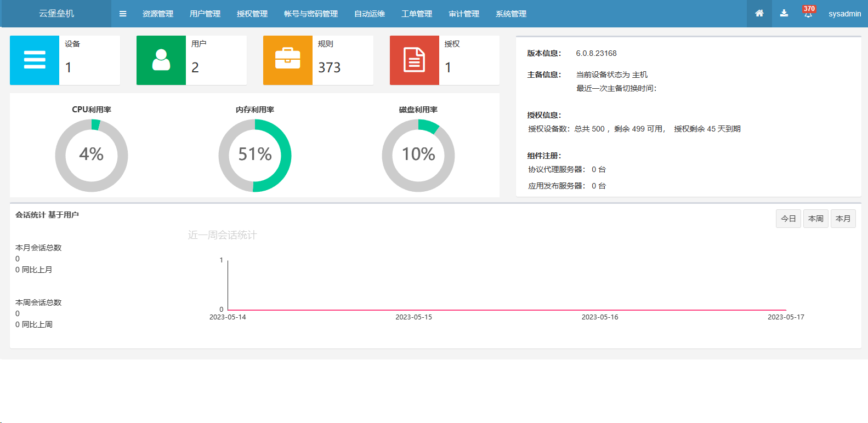This screenshot has height=423, width=868.
Task: Click the green 用户 person icon tile
Action: point(161,60)
